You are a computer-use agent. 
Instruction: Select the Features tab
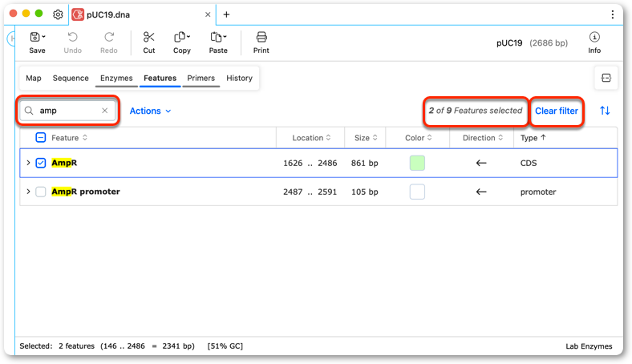pos(160,78)
